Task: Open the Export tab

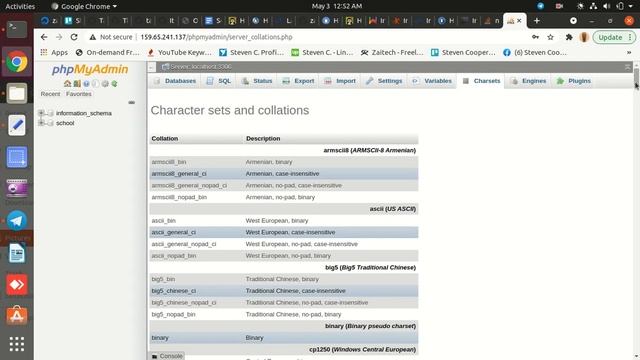Action: click(299, 81)
